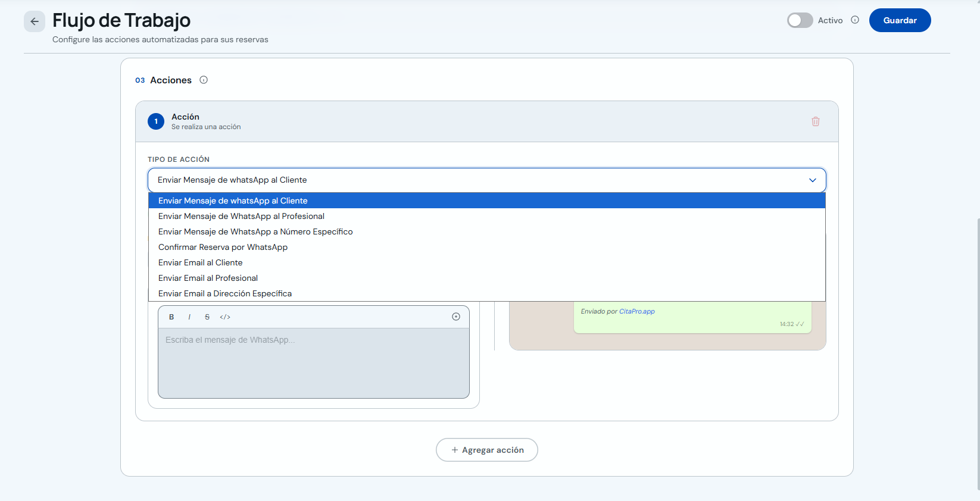
Task: Focus the WhatsApp message text area
Action: pyautogui.click(x=314, y=363)
